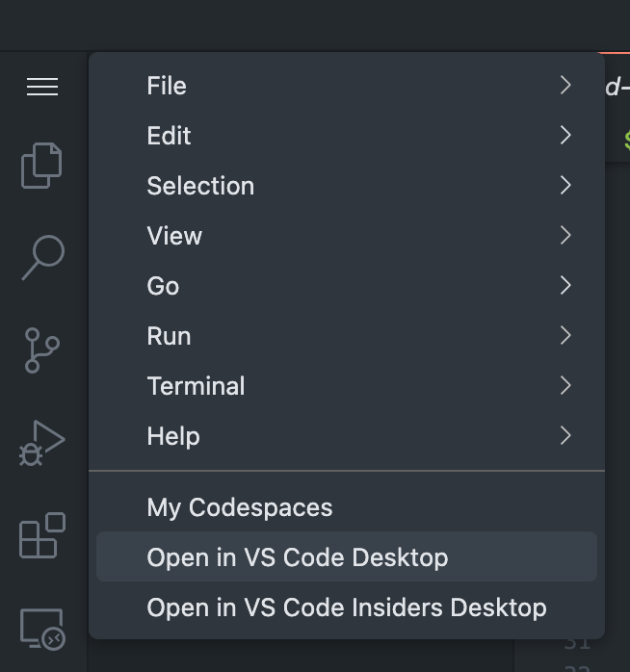This screenshot has height=672, width=630.
Task: Open the Run and Debug view icon
Action: click(x=42, y=443)
